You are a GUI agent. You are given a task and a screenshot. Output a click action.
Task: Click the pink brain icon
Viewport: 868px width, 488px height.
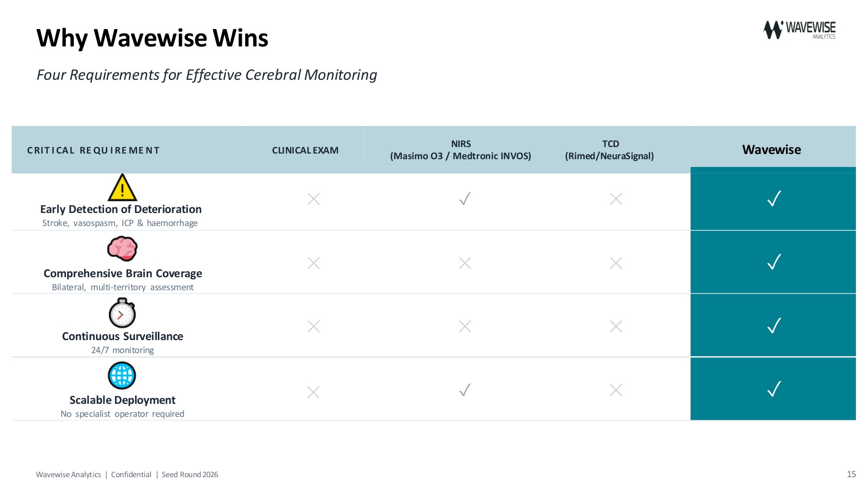(122, 249)
